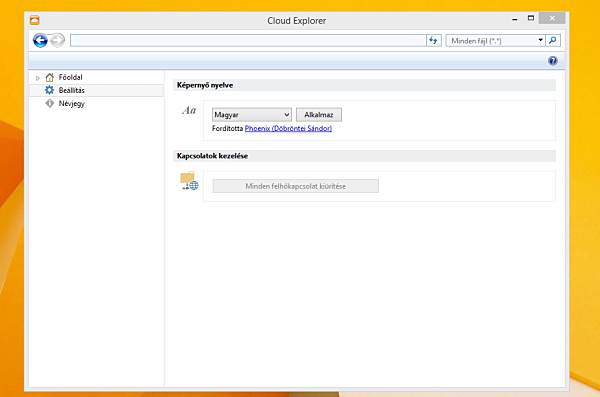Click the house icon next to Főoldal
Screen dimensions: 600x397
tap(50, 77)
